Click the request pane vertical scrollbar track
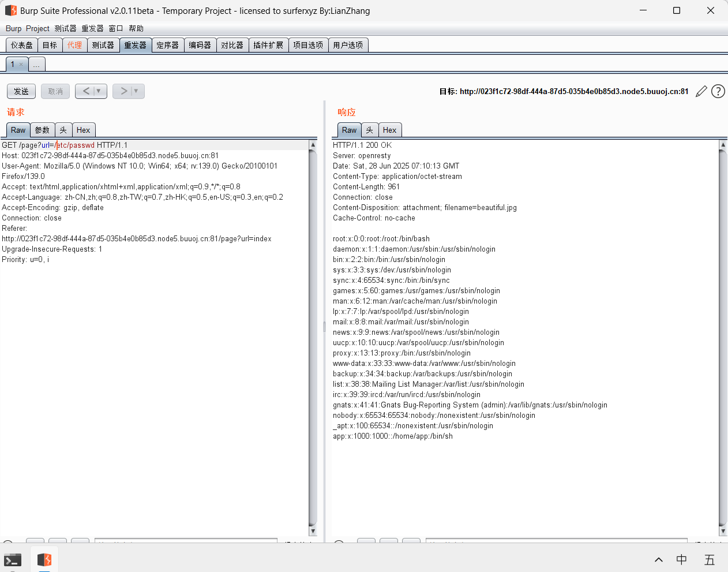Screen dimensions: 728x572 pos(313,338)
